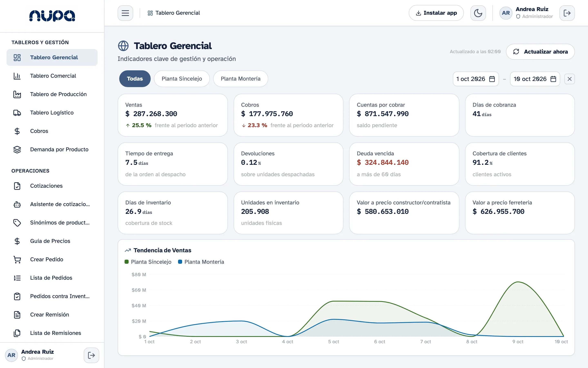Click the logout icon in the sidebar footer
Viewport: 588px width, 368px height.
tap(91, 355)
